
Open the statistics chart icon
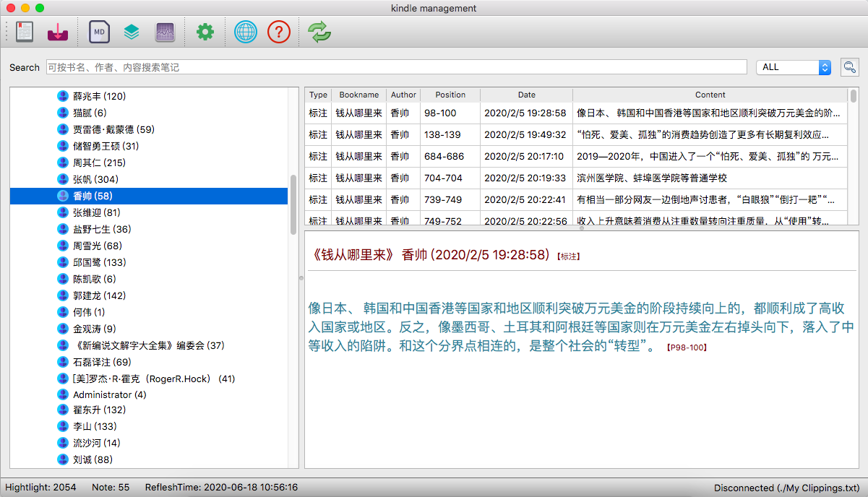pyautogui.click(x=165, y=32)
